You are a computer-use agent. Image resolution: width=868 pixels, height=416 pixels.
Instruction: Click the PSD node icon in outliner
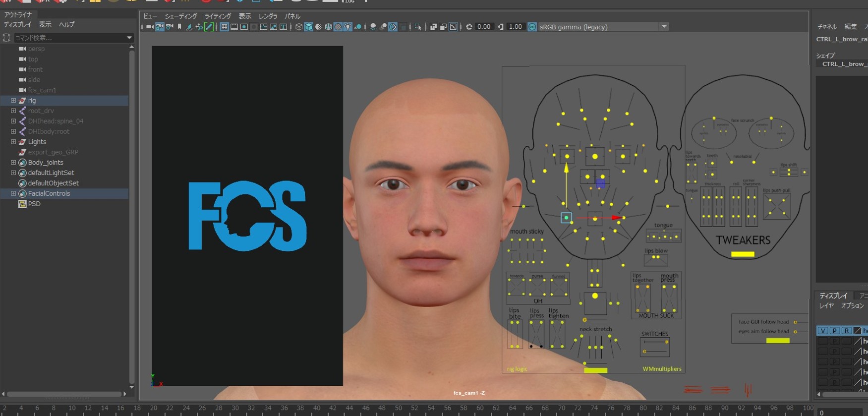(22, 204)
